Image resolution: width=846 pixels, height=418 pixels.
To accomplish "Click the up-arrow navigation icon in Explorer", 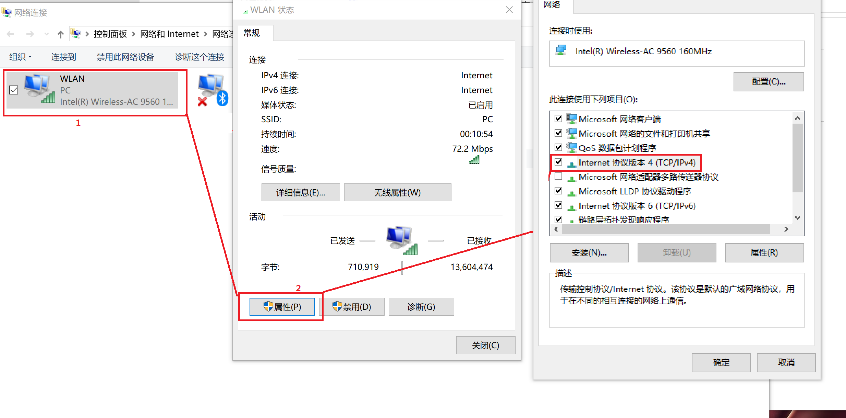I will click(60, 34).
